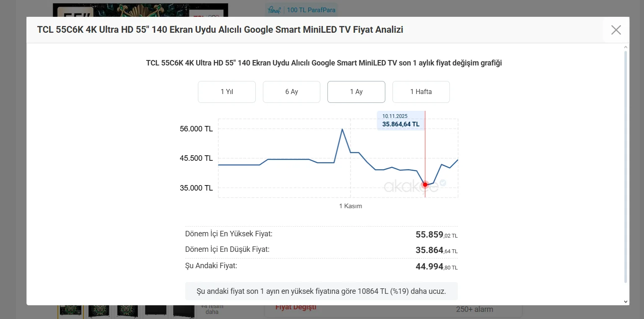Show the 1 Hafta price history
Screen dimensions: 644x319
pyautogui.click(x=421, y=92)
